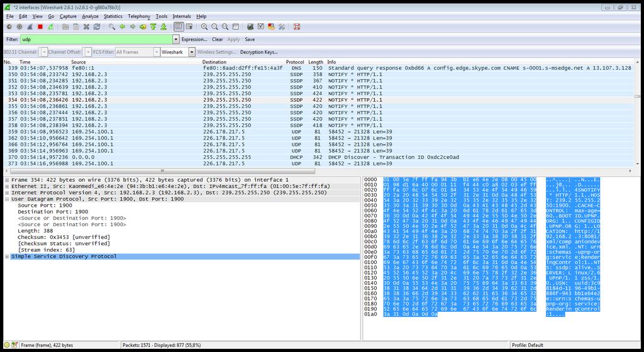Find a packet (magnifier icon)
Image resolution: width=644 pixels, height=352 pixels.
(112, 26)
